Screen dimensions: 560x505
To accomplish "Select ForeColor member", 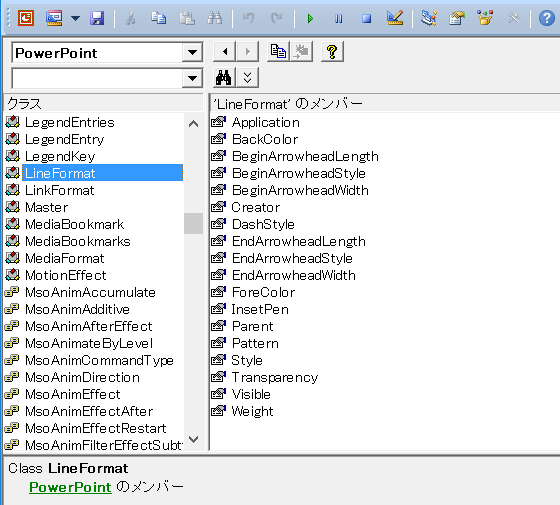I will pos(264,292).
